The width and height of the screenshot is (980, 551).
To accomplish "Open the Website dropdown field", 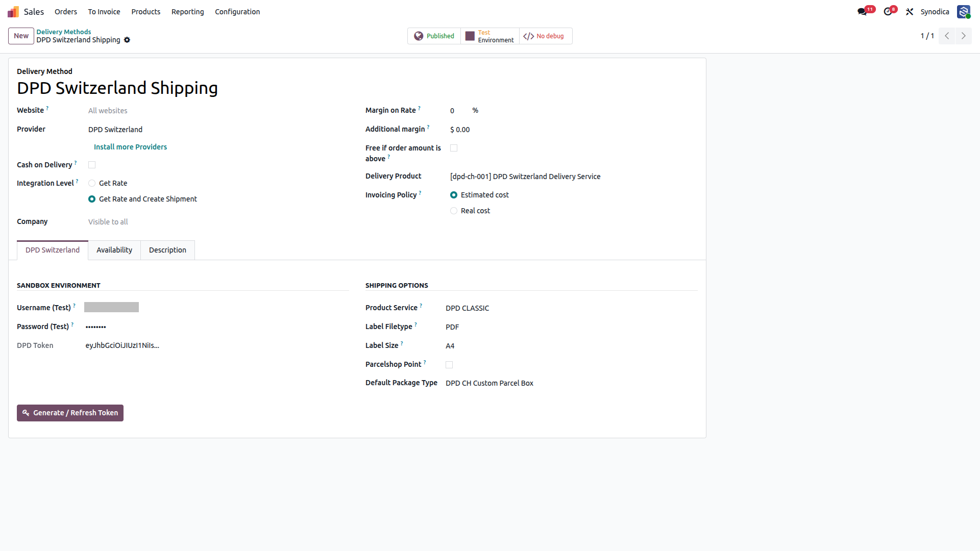I will (x=218, y=111).
